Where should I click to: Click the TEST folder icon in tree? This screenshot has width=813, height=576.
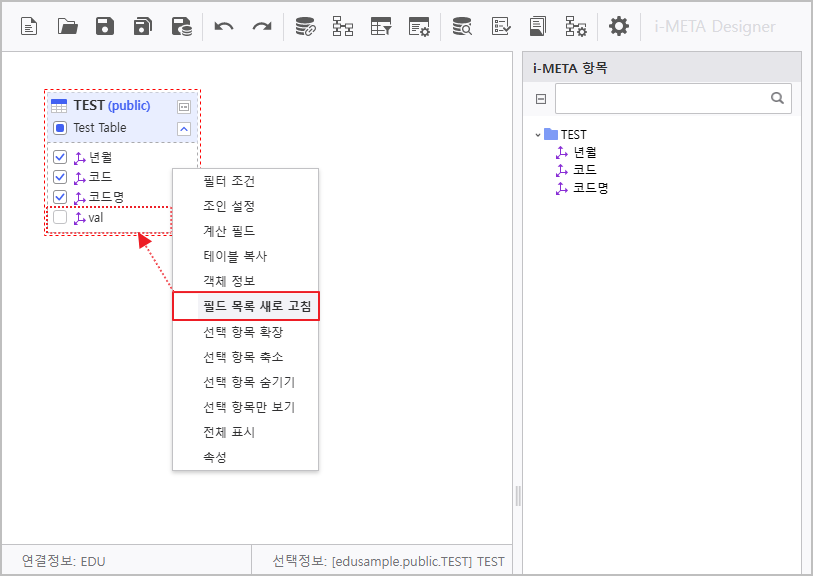[551, 134]
